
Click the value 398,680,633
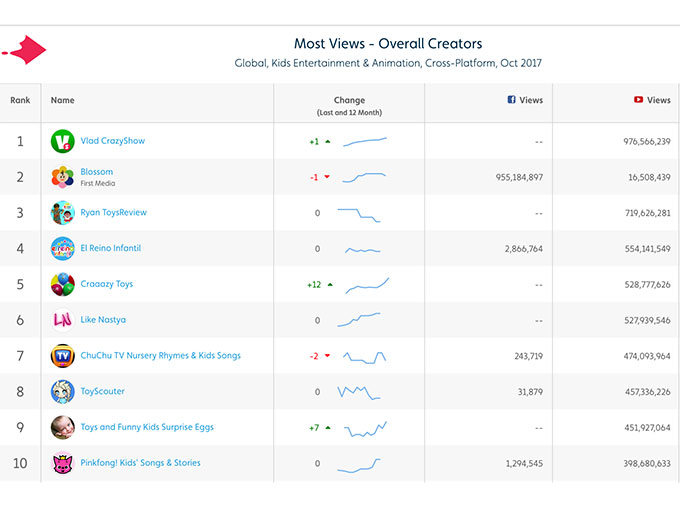[x=647, y=464]
